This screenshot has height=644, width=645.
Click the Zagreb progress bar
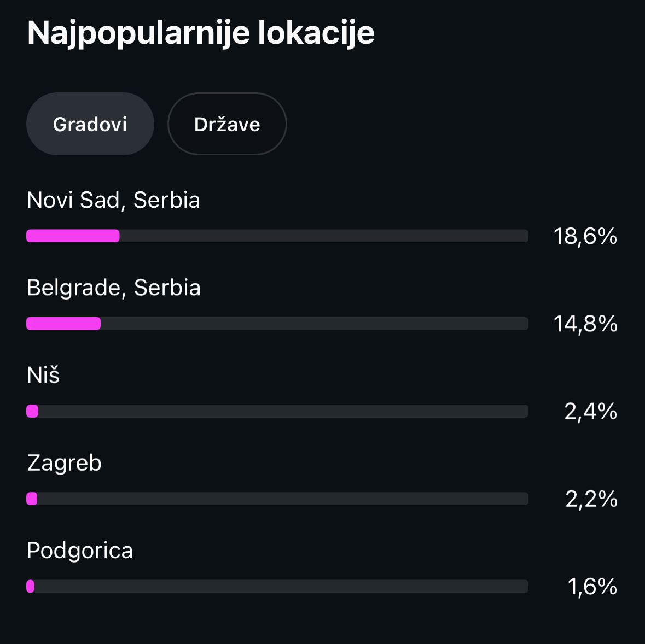(x=277, y=499)
